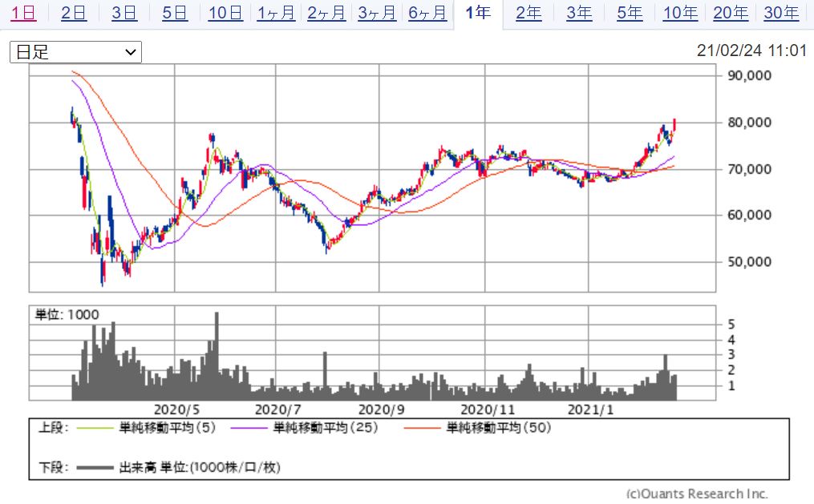The width and height of the screenshot is (814, 504).
Task: Select the 3年 period link
Action: tap(579, 13)
